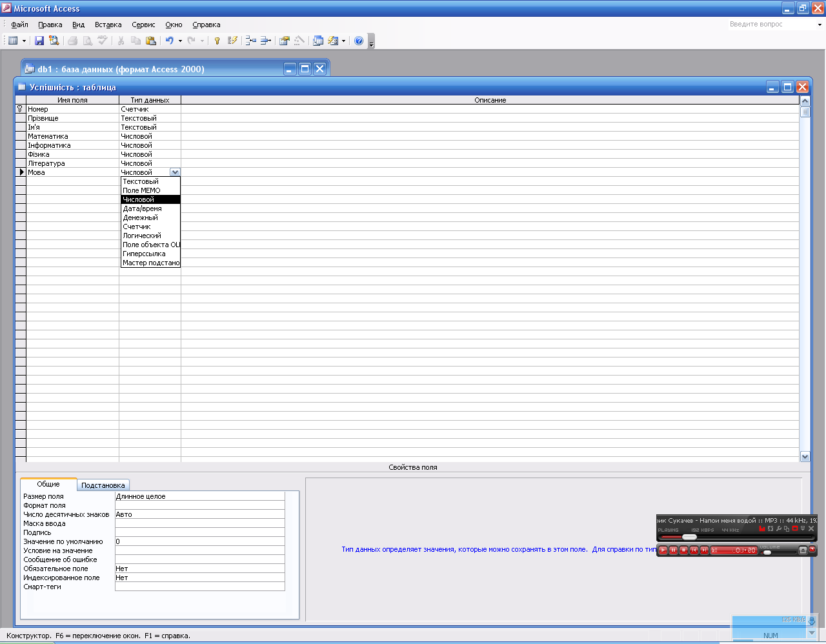Choose Денежный in data type list
Image resolution: width=826 pixels, height=644 pixels.
click(x=150, y=217)
